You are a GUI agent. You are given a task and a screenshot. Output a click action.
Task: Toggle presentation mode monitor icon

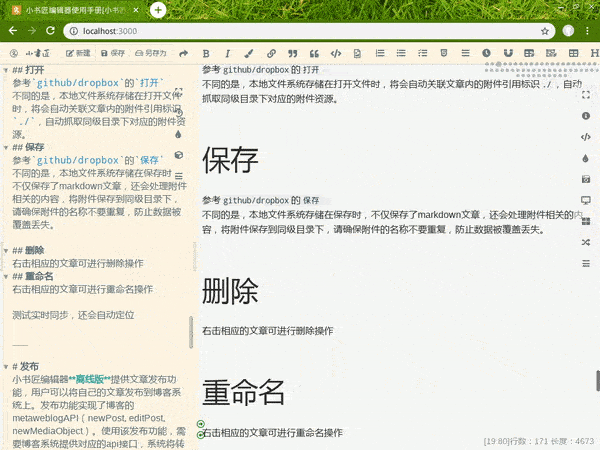(x=586, y=200)
